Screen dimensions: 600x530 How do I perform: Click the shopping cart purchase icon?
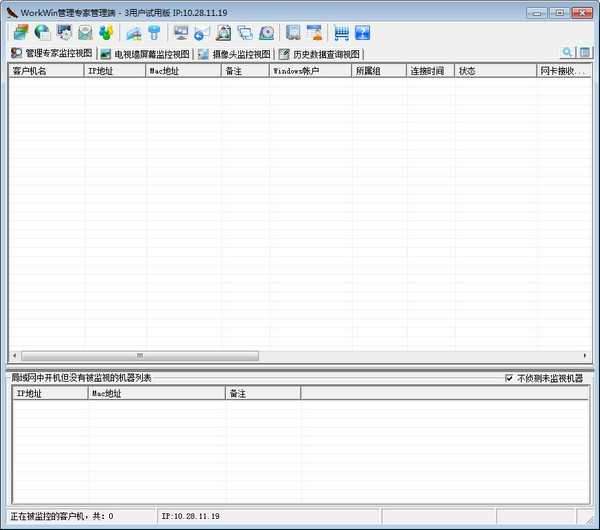341,33
